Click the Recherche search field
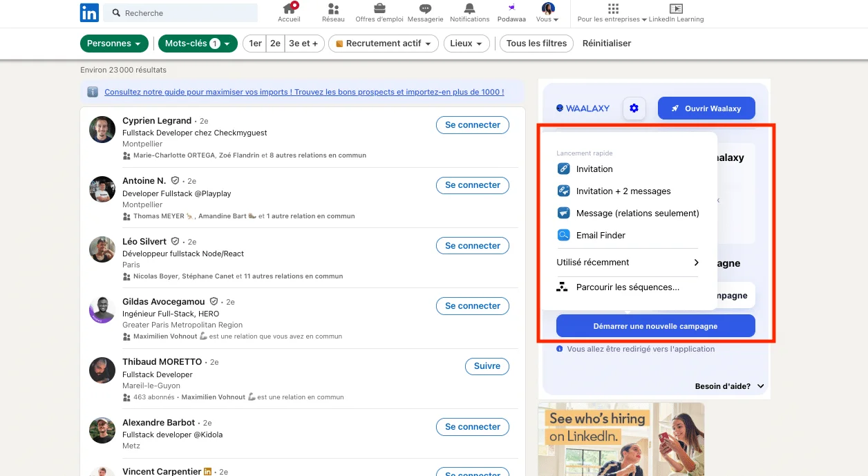Viewport: 868px width, 476px height. click(x=181, y=12)
